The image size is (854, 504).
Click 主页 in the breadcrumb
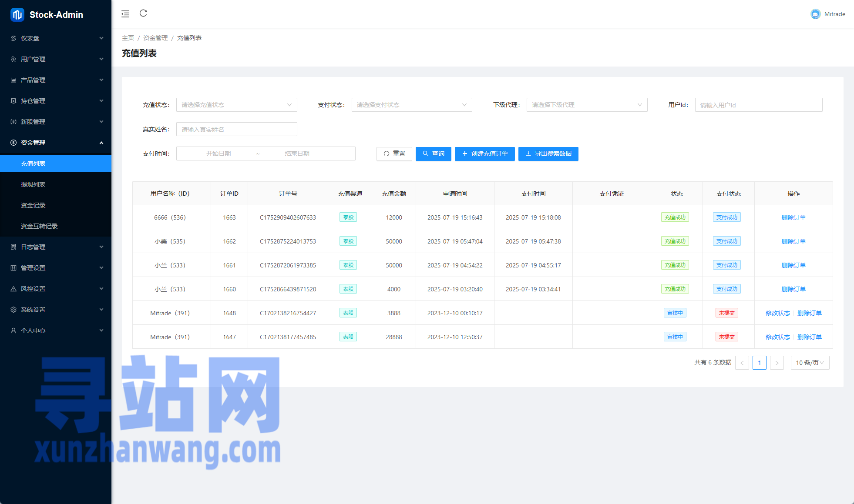(128, 38)
